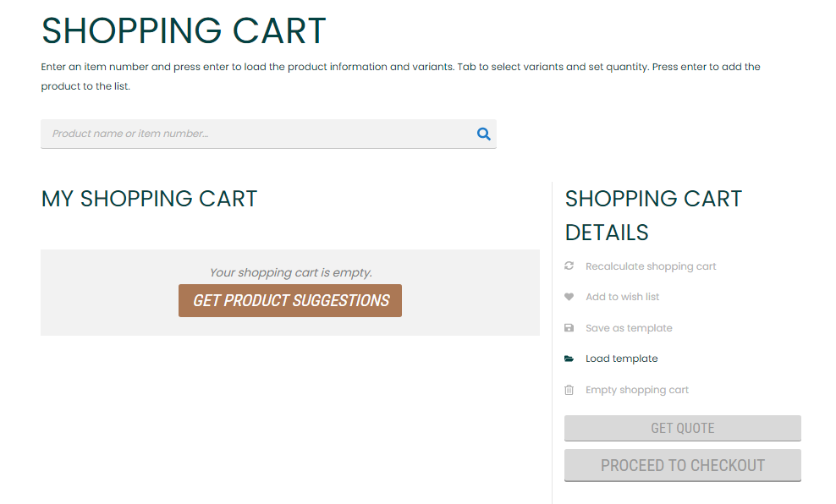Screen dimensions: 836x504
Task: Click the 'Your shopping cart is empty' message
Action: 290,273
